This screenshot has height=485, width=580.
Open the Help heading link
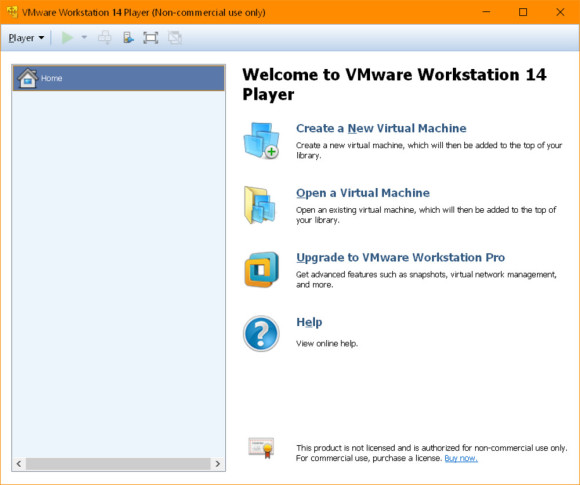tap(309, 322)
